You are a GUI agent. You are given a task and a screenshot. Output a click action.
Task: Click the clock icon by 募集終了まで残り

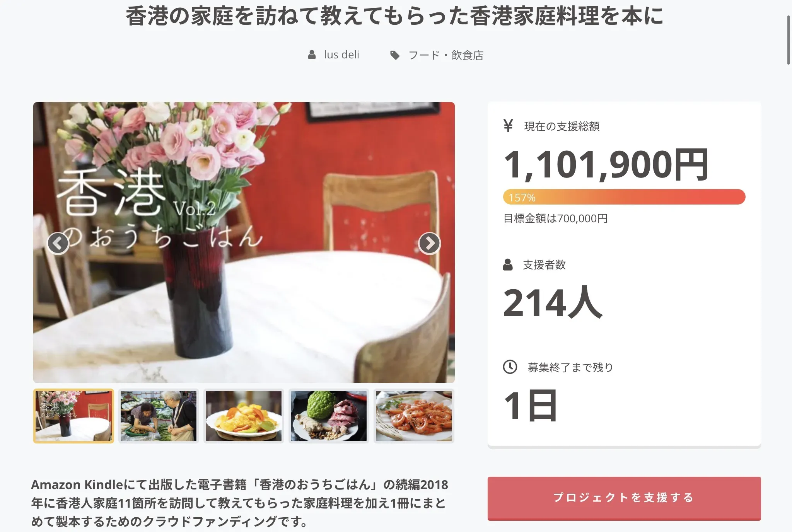[x=510, y=367]
